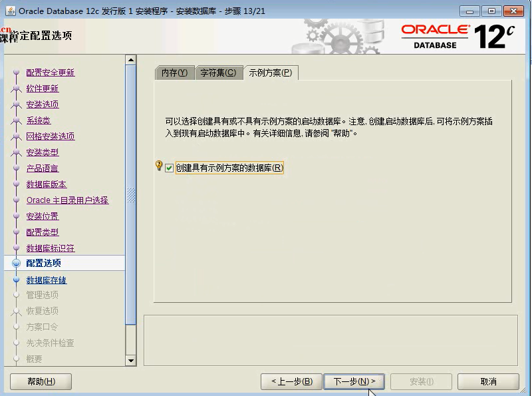The image size is (532, 396).
Task: Jump to 安装位置 step
Action: tap(43, 216)
